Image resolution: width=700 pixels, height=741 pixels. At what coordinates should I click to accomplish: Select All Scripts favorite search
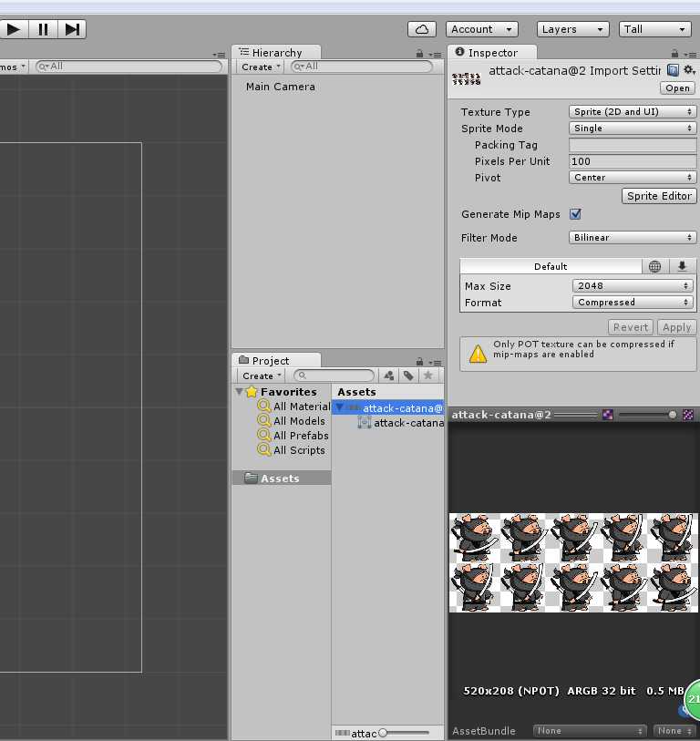[291, 450]
